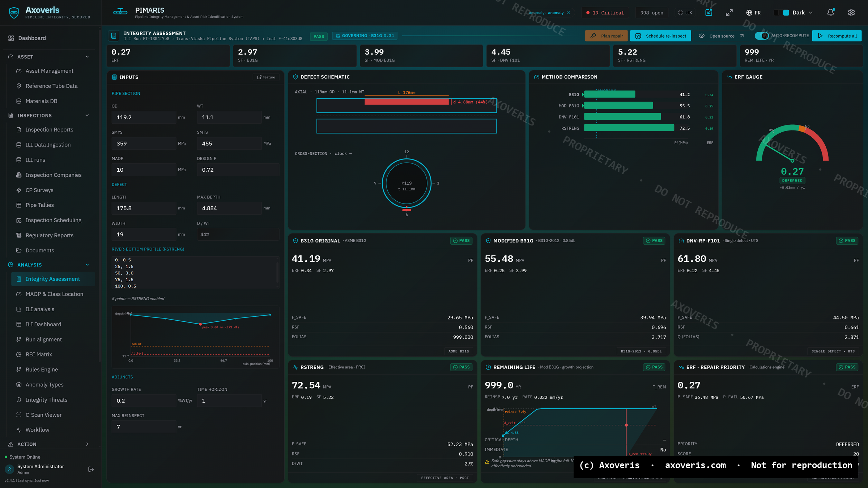The height and width of the screenshot is (488, 868).
Task: Click the 19 Critical status badge
Action: (605, 13)
